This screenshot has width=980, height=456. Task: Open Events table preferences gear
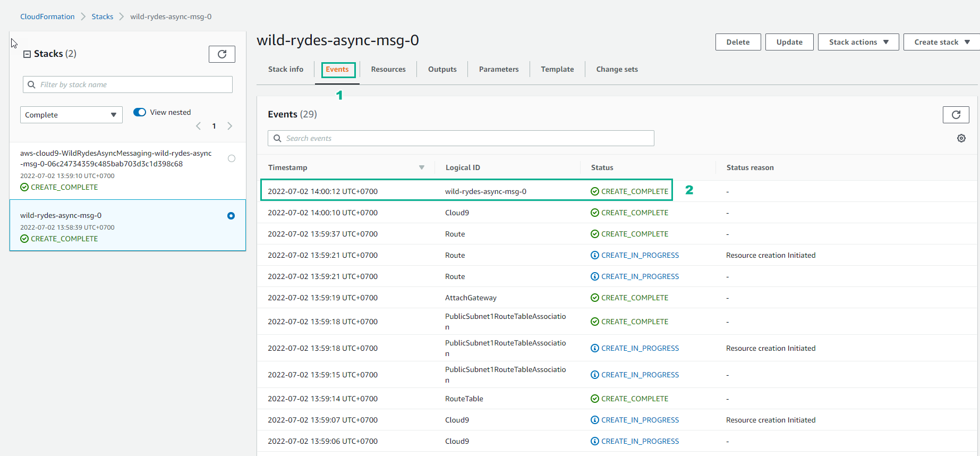pos(961,138)
